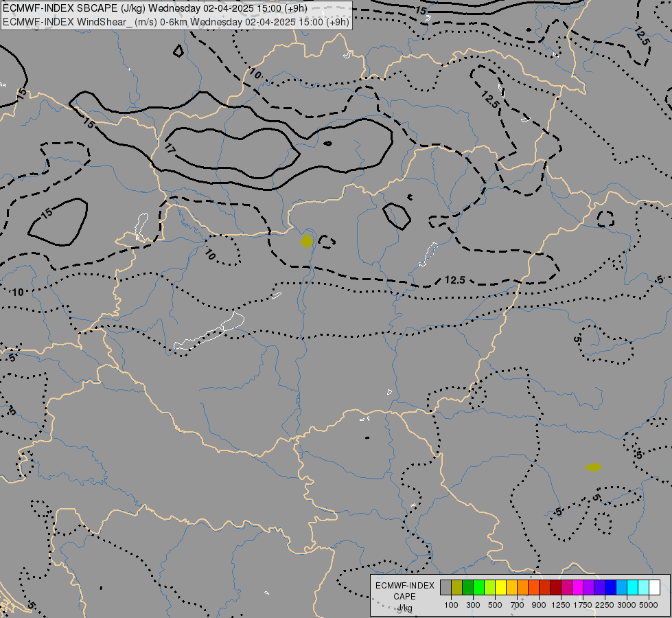Image resolution: width=672 pixels, height=618 pixels.
Task: Pick the pure blue legend swatch
Action: [x=611, y=588]
